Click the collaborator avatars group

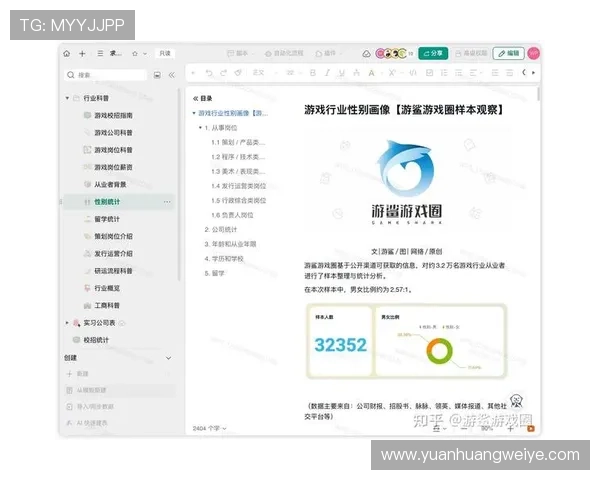coord(392,54)
